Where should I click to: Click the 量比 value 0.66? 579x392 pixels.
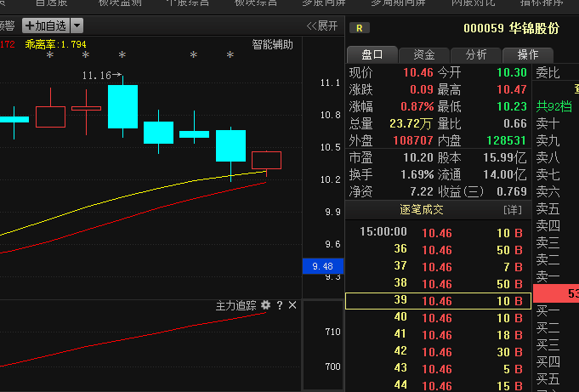[515, 123]
